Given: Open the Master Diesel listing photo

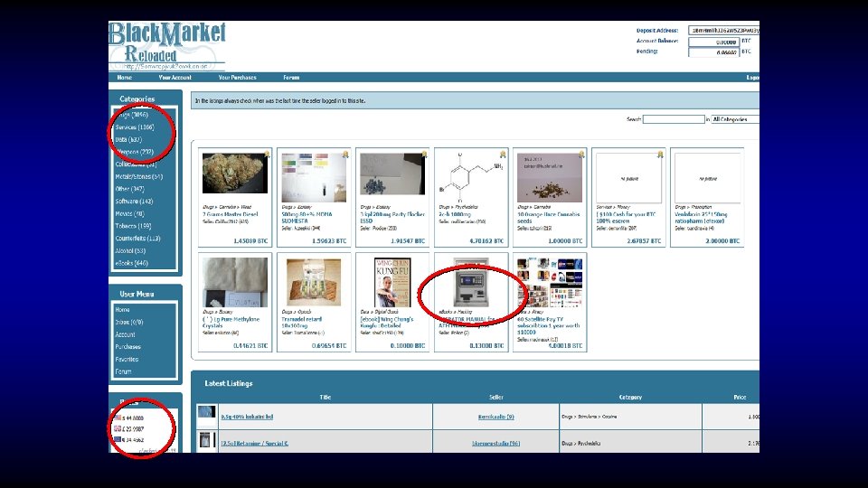Looking at the screenshot, I should 235,174.
